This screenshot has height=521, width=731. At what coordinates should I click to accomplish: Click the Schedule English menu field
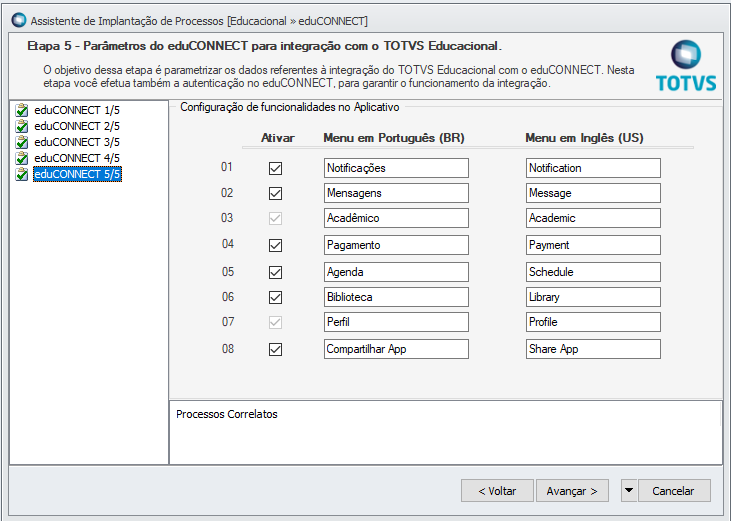point(593,272)
